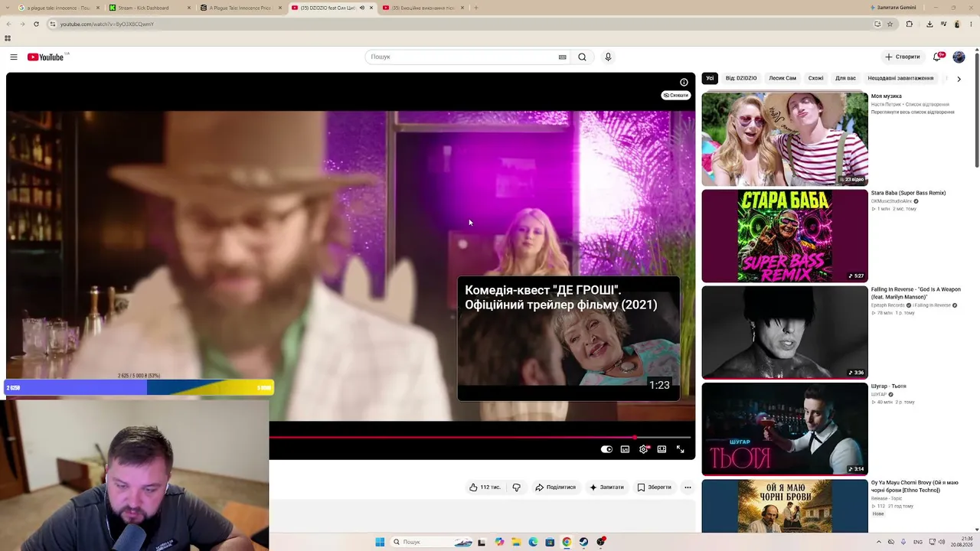Mute the DZIDZIO tab audio
The height and width of the screenshot is (551, 980).
pyautogui.click(x=361, y=8)
